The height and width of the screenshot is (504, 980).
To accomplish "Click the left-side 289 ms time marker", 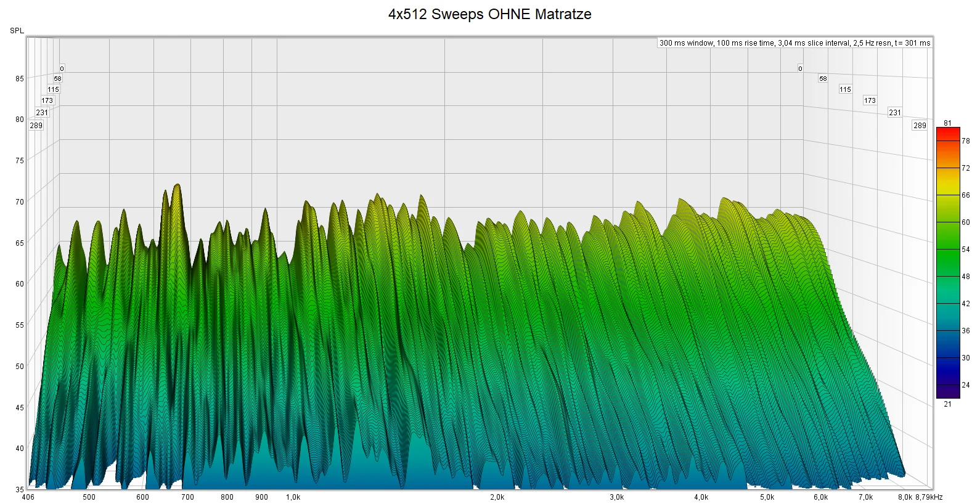I will (36, 126).
